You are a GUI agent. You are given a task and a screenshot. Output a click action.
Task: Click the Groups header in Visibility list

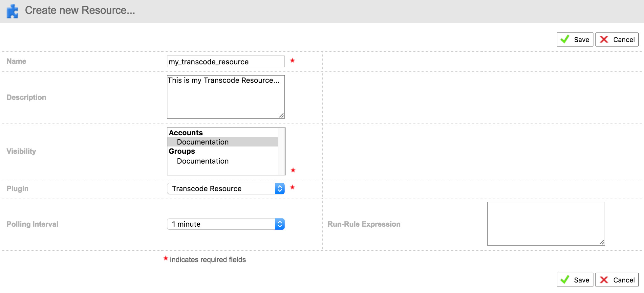point(182,151)
